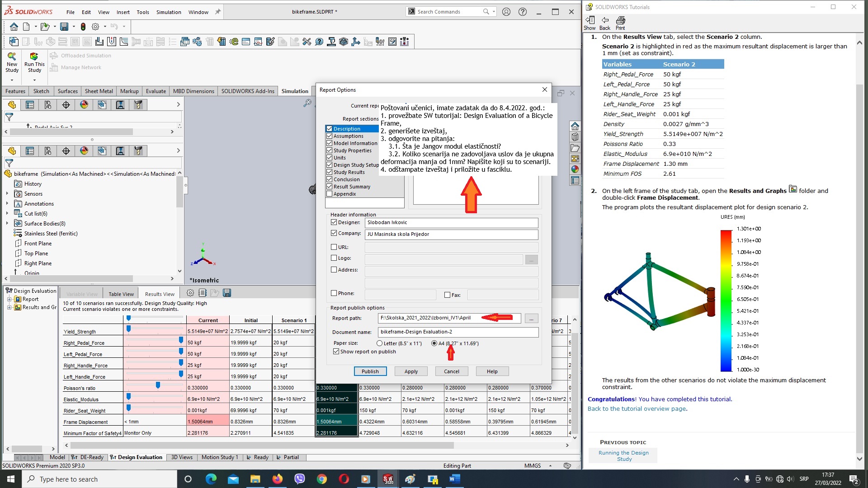Click the browse button next to Report path
The height and width of the screenshot is (488, 868).
(531, 319)
